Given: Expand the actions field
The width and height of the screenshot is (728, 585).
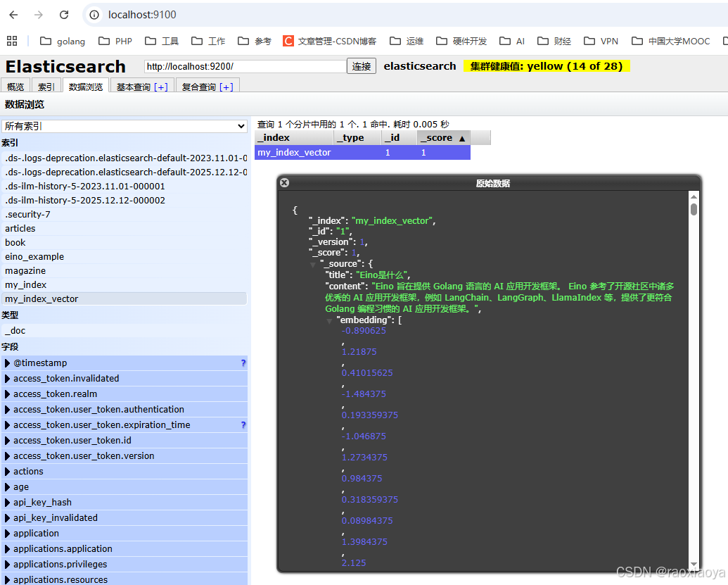Looking at the screenshot, I should click(8, 472).
